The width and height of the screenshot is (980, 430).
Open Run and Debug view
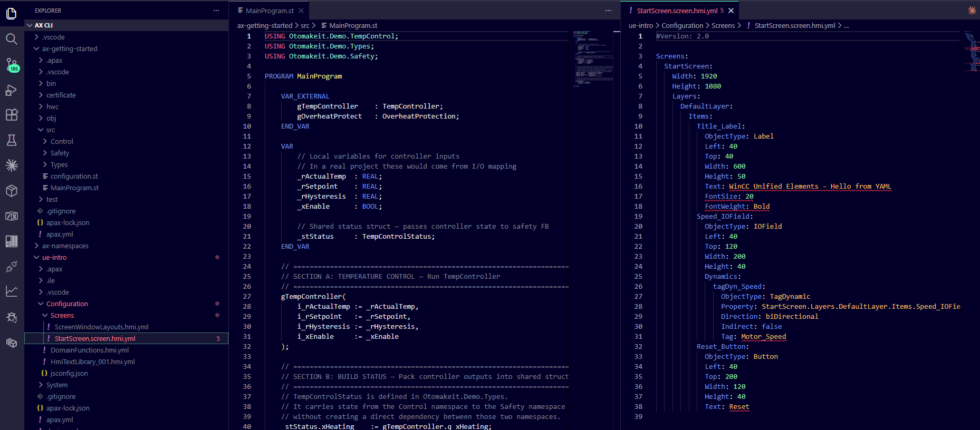12,90
